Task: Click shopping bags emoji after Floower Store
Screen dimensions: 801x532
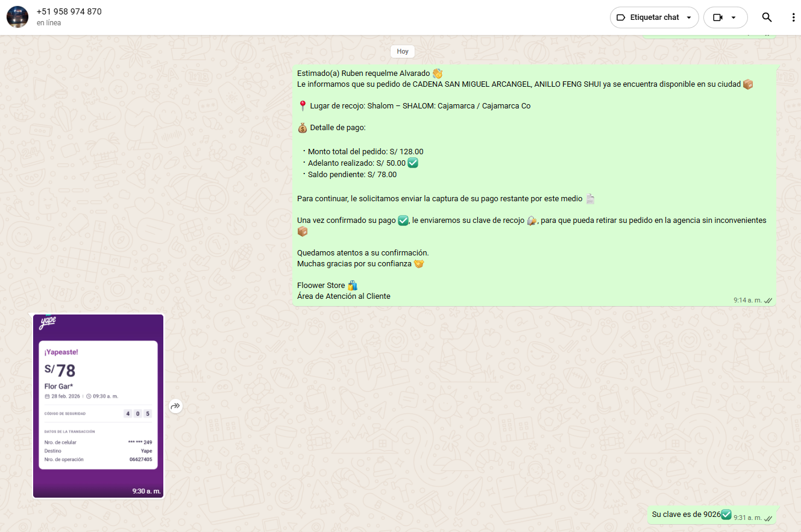Action: [x=353, y=286]
